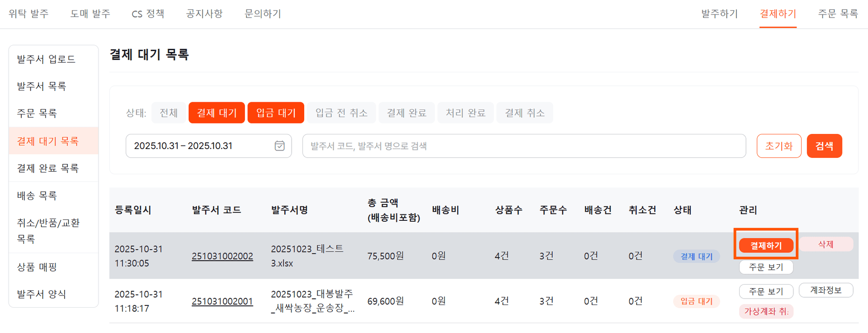Click the 검색 search button
This screenshot has width=868, height=333.
(x=824, y=146)
